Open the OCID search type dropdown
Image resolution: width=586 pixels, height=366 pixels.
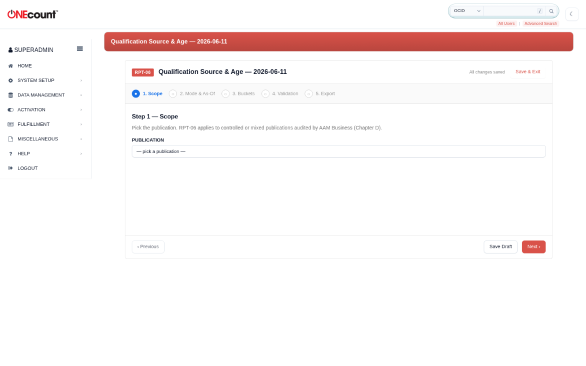click(466, 11)
